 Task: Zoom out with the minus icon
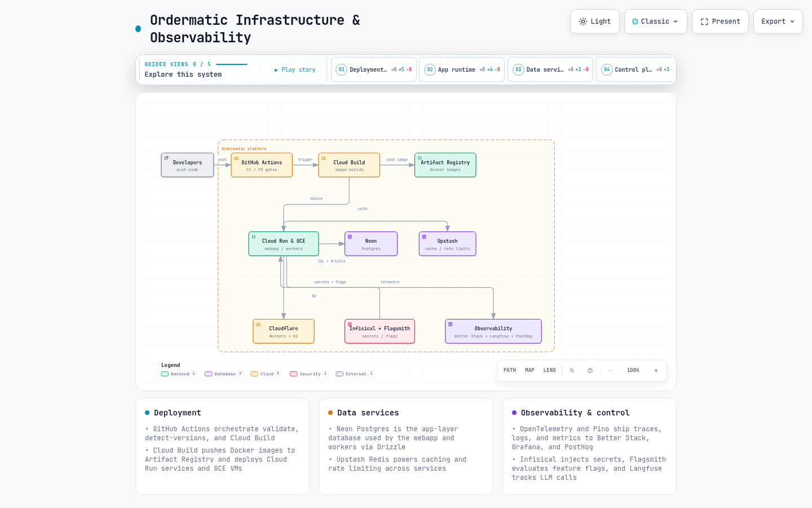610,371
